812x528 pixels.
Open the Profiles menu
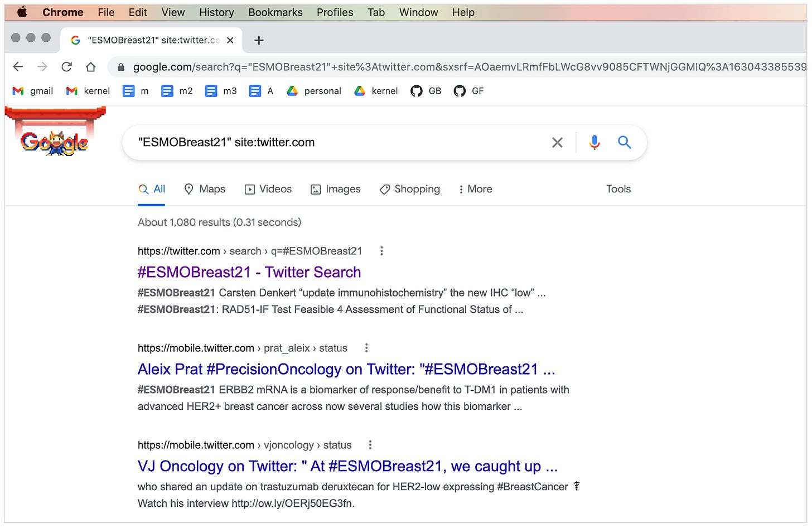[x=335, y=12]
